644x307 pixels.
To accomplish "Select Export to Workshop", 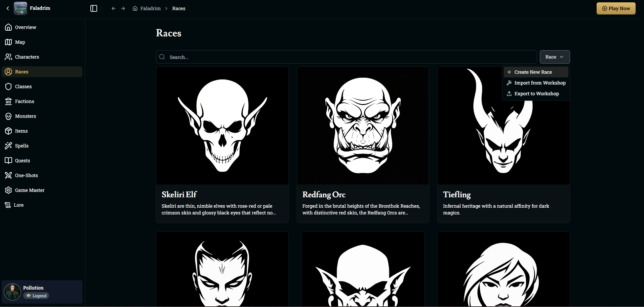I will coord(536,94).
